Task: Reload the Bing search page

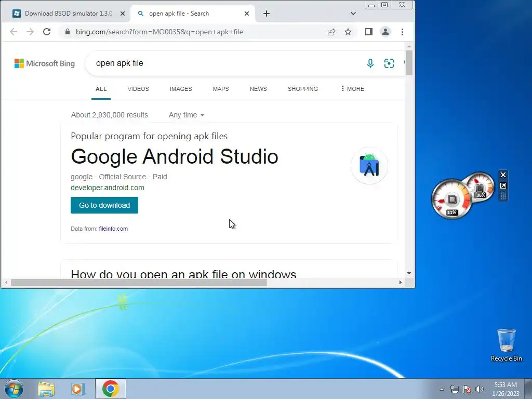Action: (47, 32)
